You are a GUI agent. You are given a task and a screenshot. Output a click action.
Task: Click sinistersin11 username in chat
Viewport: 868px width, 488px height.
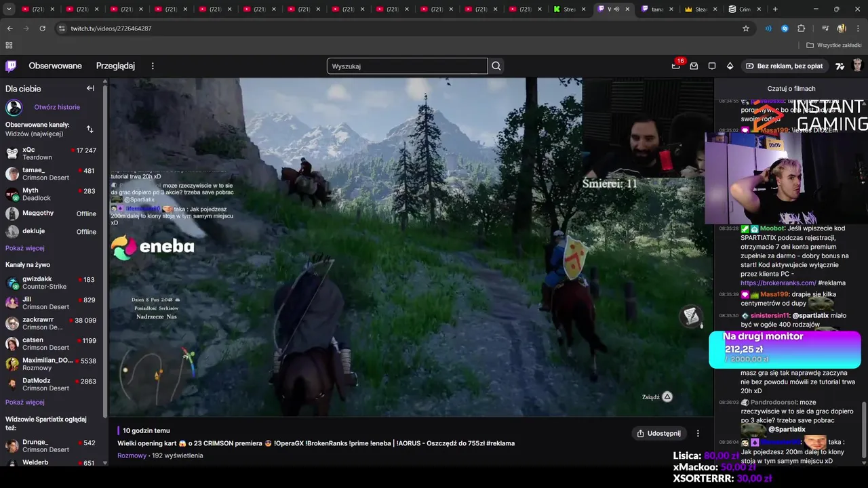[x=770, y=315]
